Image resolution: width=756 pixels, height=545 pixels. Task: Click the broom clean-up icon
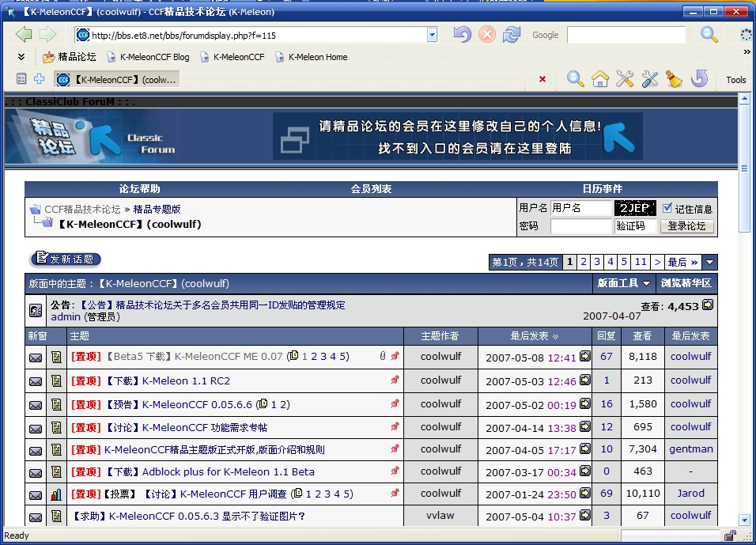click(x=674, y=78)
